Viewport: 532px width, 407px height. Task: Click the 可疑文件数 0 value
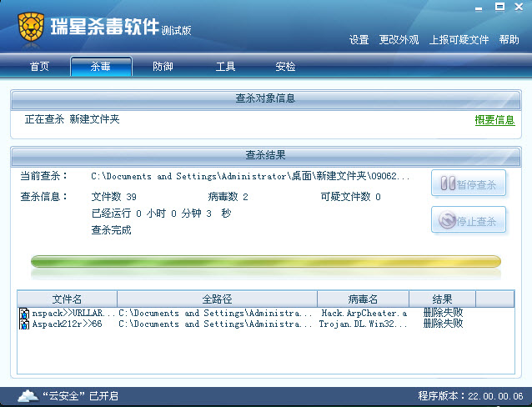point(351,197)
